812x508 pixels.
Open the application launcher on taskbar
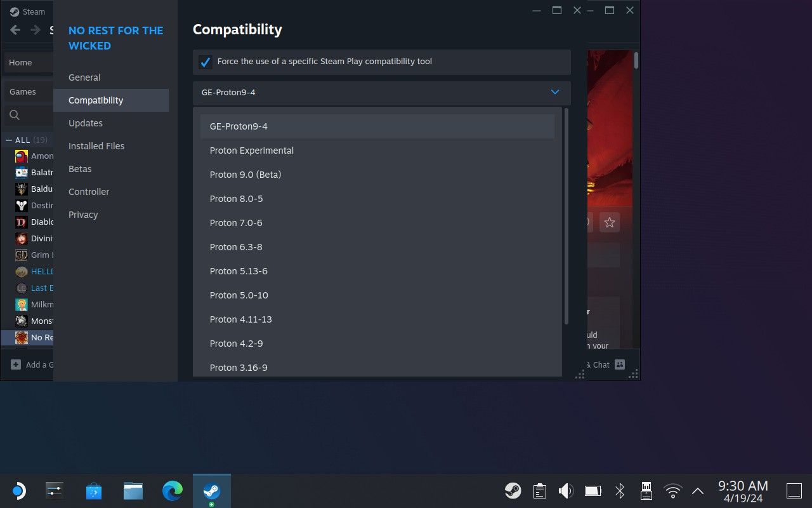tap(18, 491)
